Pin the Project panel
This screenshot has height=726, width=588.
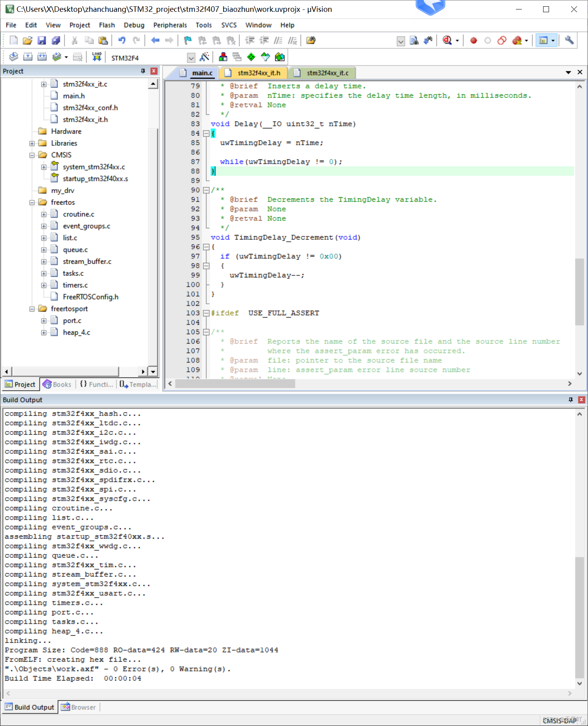143,71
